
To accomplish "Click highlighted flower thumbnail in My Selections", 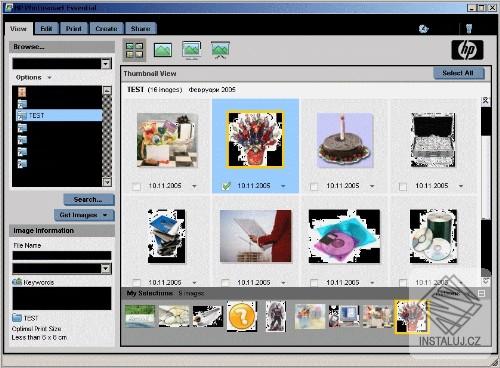I will 412,316.
